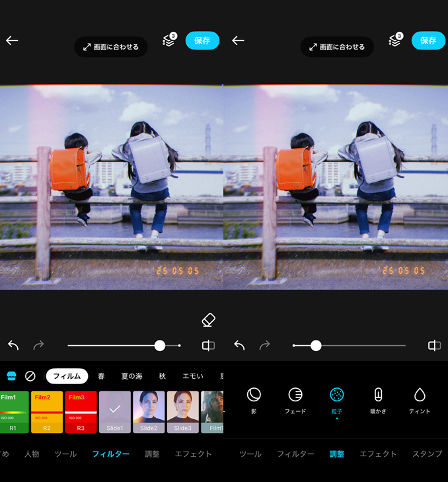The width and height of the screenshot is (448, 482).
Task: Switch to the 夏の海 filter category
Action: coord(131,376)
